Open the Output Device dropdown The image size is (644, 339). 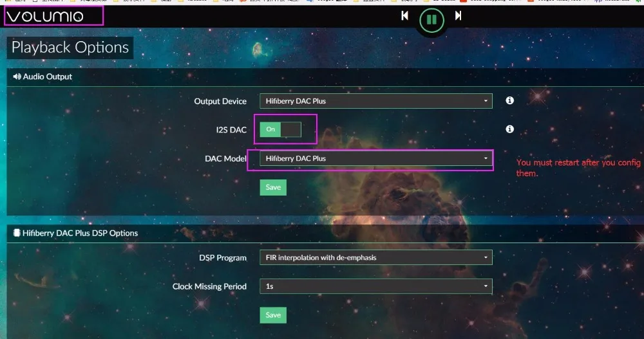pyautogui.click(x=376, y=101)
